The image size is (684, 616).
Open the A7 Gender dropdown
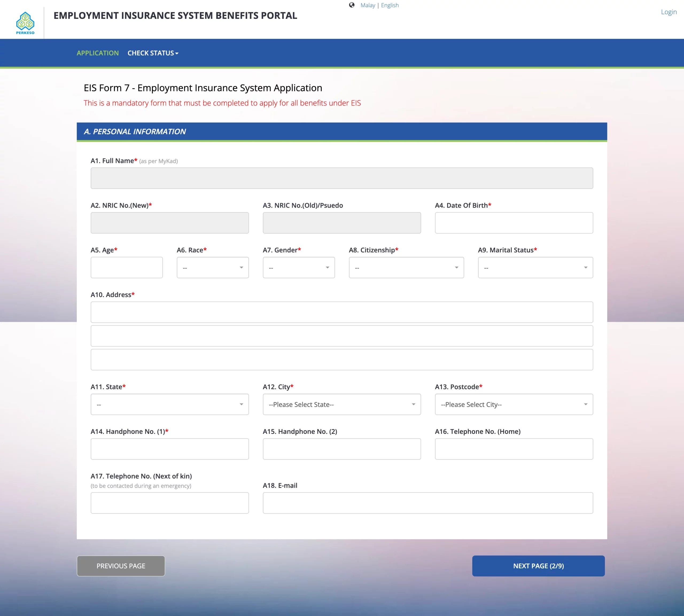pos(298,267)
